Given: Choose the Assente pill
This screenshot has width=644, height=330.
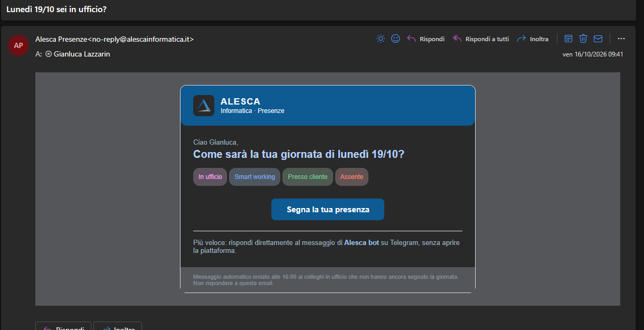Looking at the screenshot, I should coord(352,177).
